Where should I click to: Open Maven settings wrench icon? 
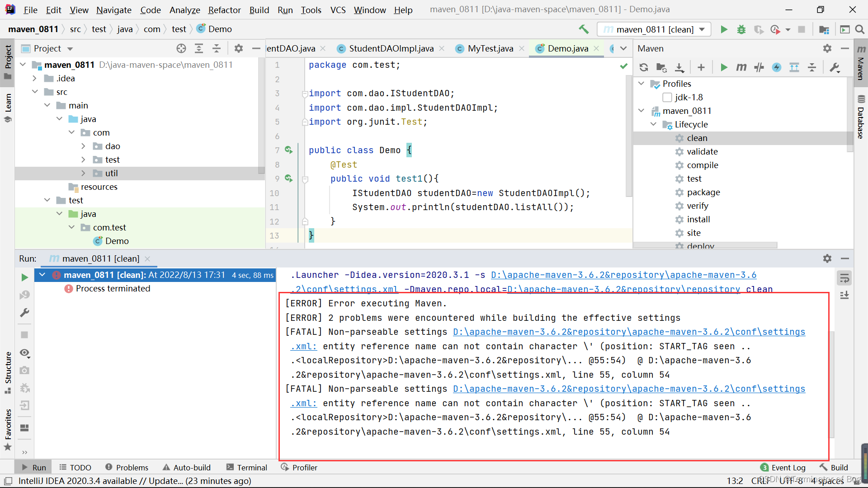pos(835,67)
